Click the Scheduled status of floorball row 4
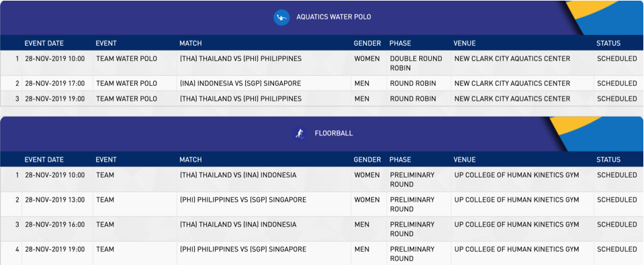 pyautogui.click(x=617, y=249)
